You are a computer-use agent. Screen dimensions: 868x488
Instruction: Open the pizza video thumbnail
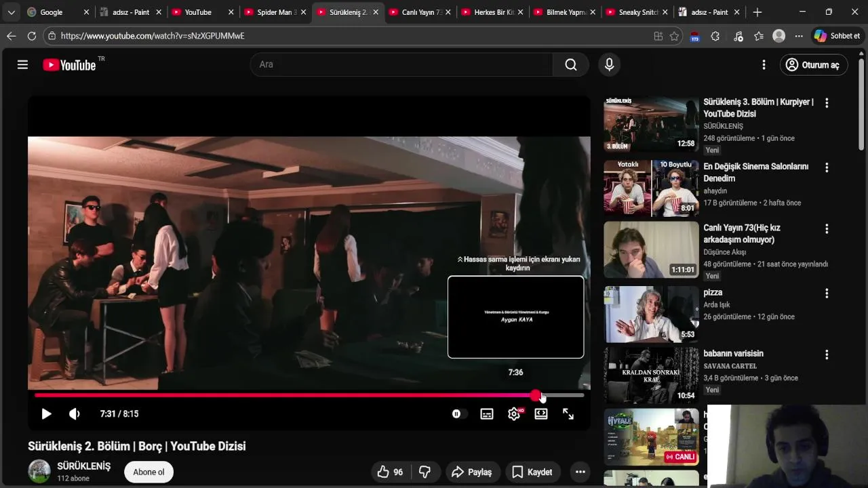[651, 314]
